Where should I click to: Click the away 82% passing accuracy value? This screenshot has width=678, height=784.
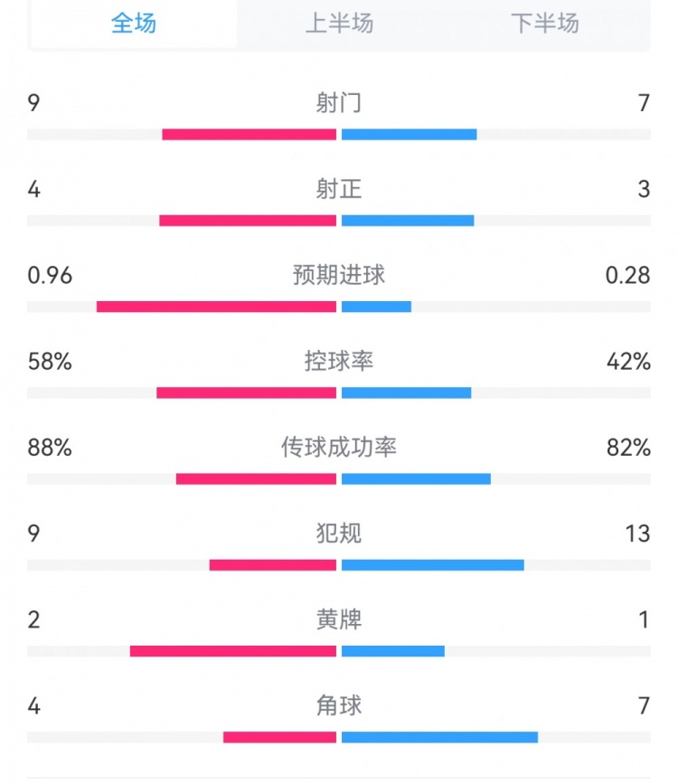630,447
